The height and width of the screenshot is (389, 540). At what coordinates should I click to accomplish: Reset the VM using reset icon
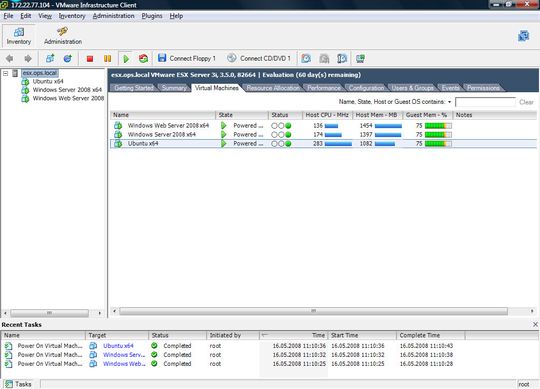coord(143,59)
